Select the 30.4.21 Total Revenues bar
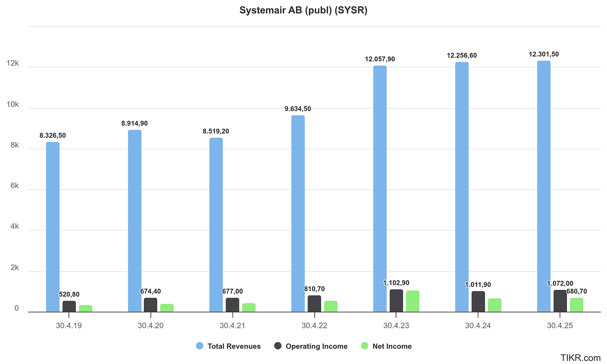607x364 pixels. pos(216,225)
